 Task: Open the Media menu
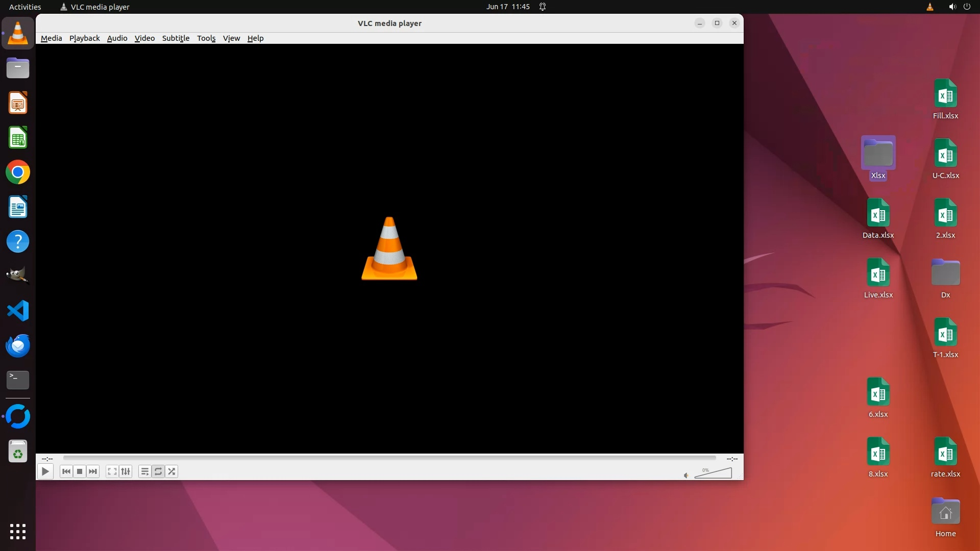tap(51, 38)
